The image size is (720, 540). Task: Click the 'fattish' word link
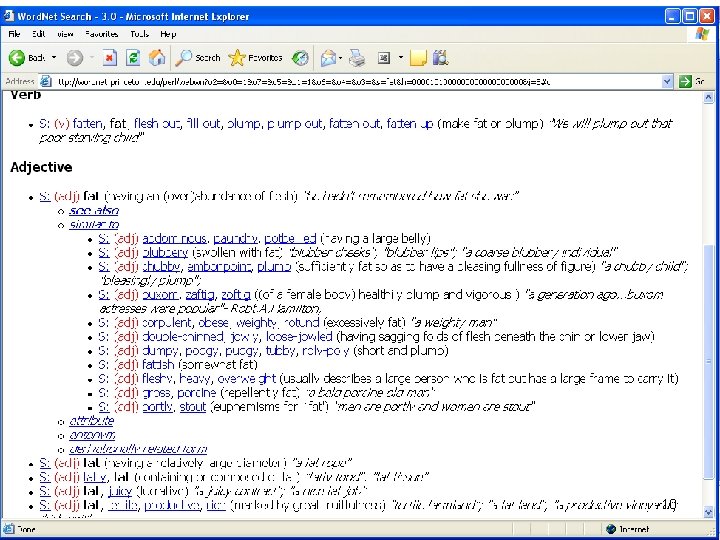click(x=158, y=365)
